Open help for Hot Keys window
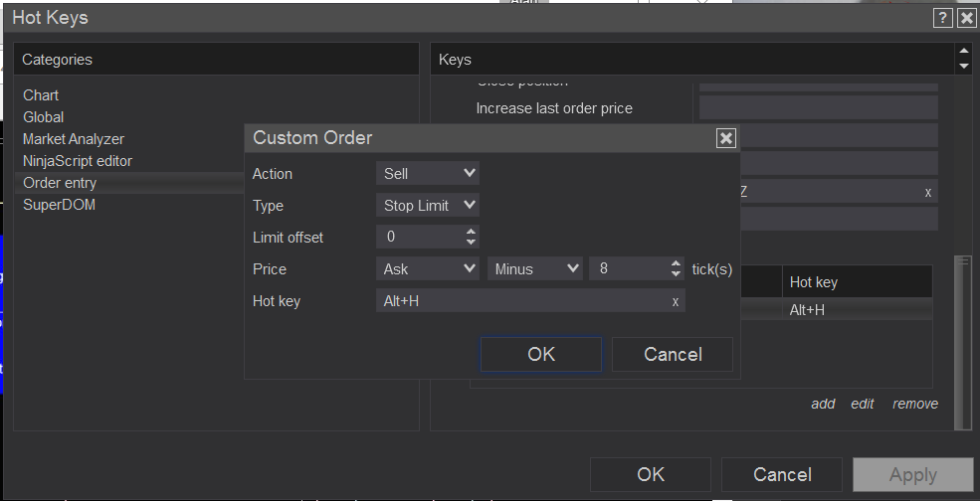The width and height of the screenshot is (980, 501). coord(942,18)
